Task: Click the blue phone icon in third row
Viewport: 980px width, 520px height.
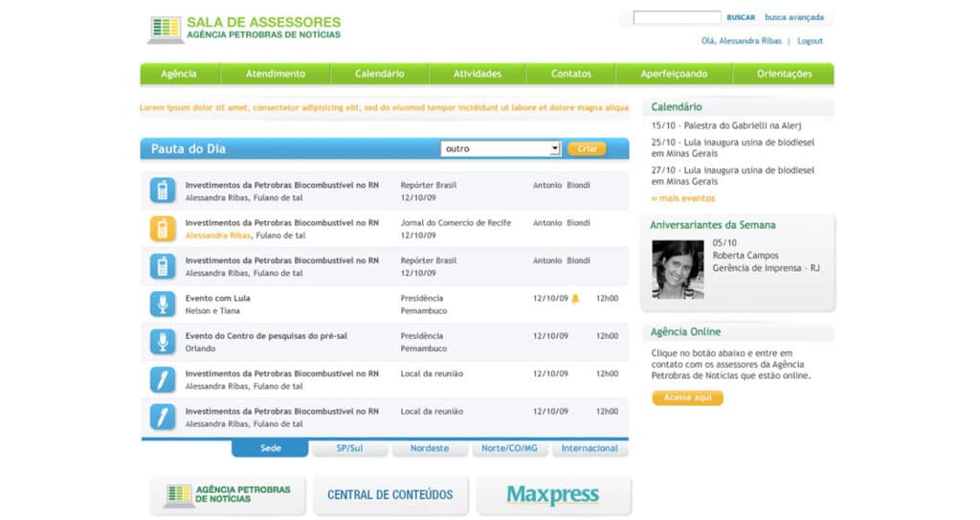Action: point(163,266)
